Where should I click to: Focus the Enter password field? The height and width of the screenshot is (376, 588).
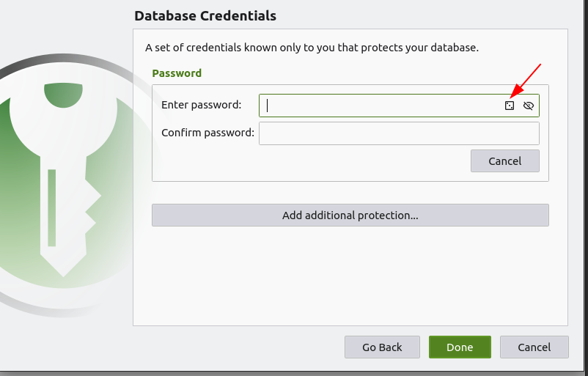pos(381,106)
